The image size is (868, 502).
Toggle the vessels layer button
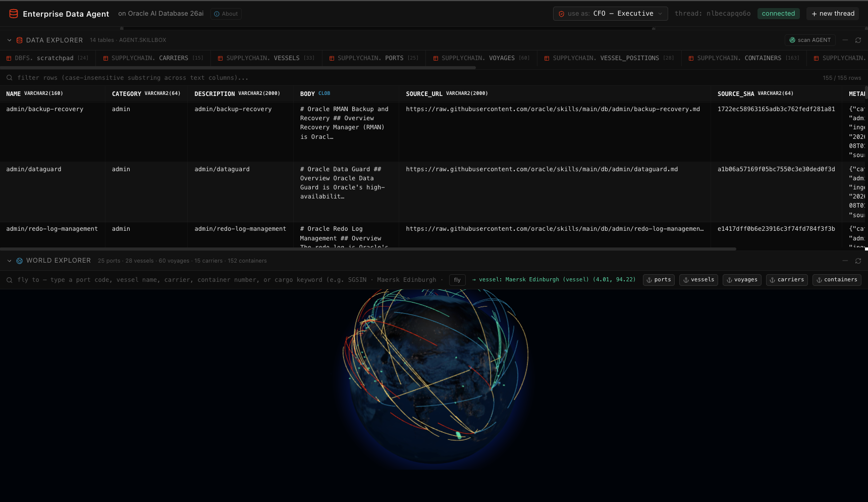[698, 280]
